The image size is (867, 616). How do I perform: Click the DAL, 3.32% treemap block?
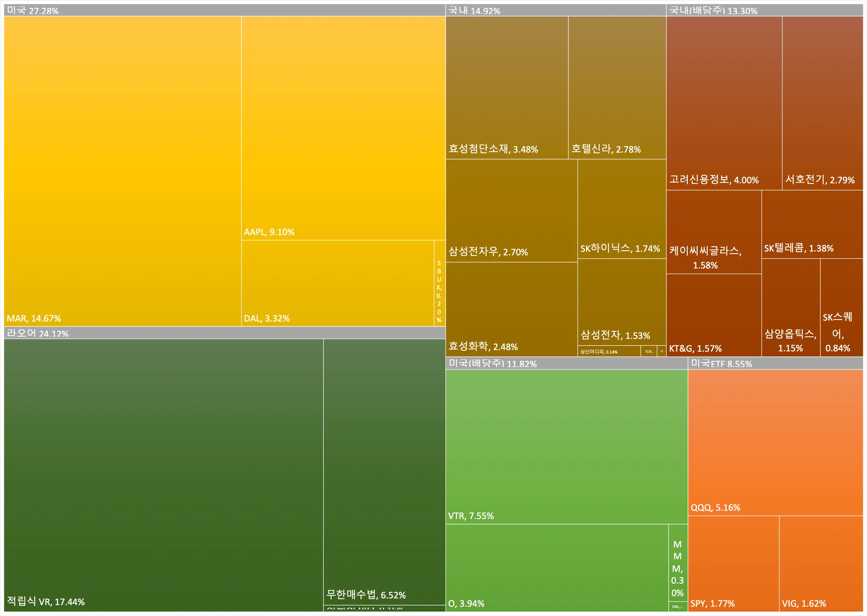(338, 283)
